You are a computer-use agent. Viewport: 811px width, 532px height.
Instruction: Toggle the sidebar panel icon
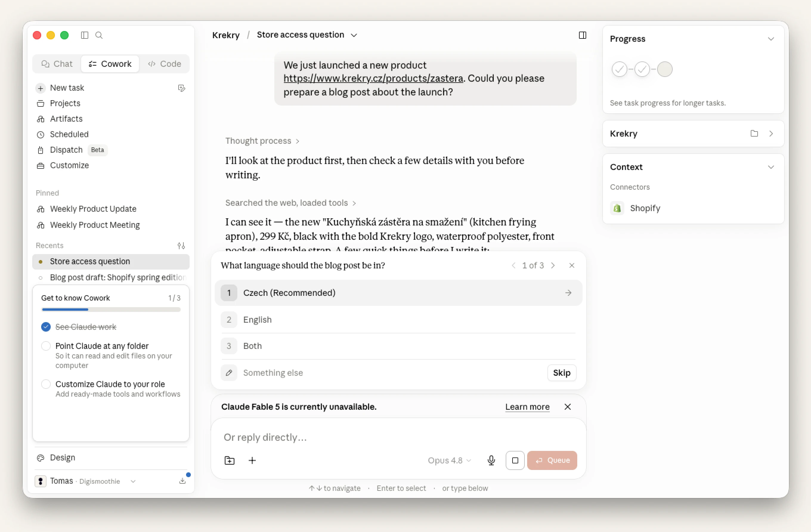click(84, 35)
